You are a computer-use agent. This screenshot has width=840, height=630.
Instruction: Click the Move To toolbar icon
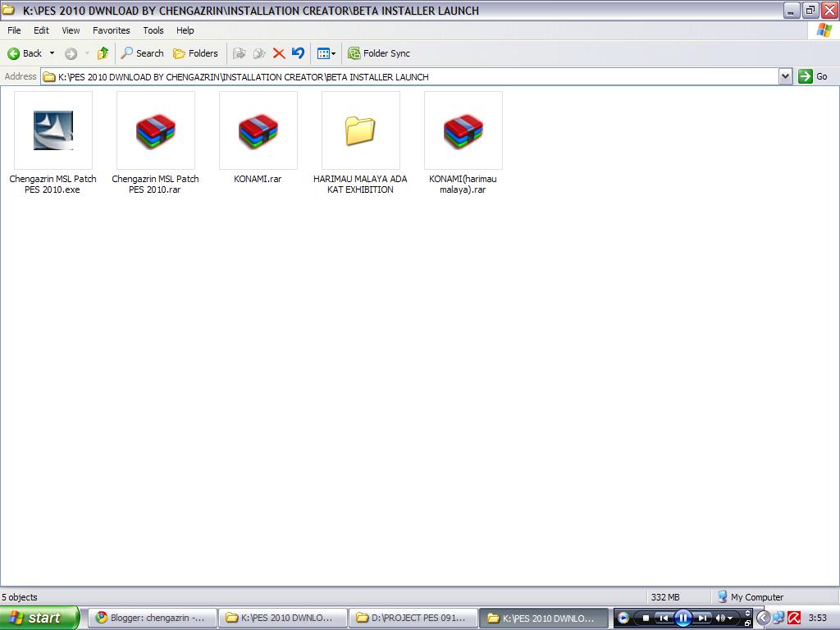coord(239,53)
